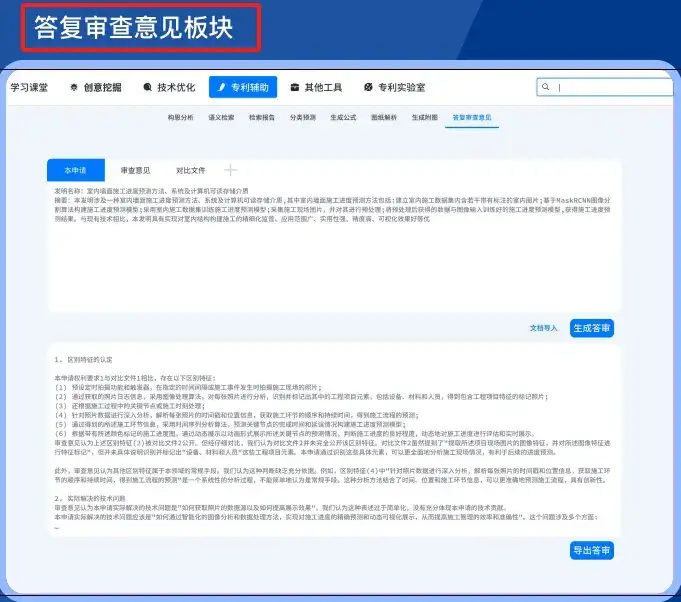This screenshot has width=681, height=602.
Task: Open the 语义检索 sub-tab
Action: [221, 117]
